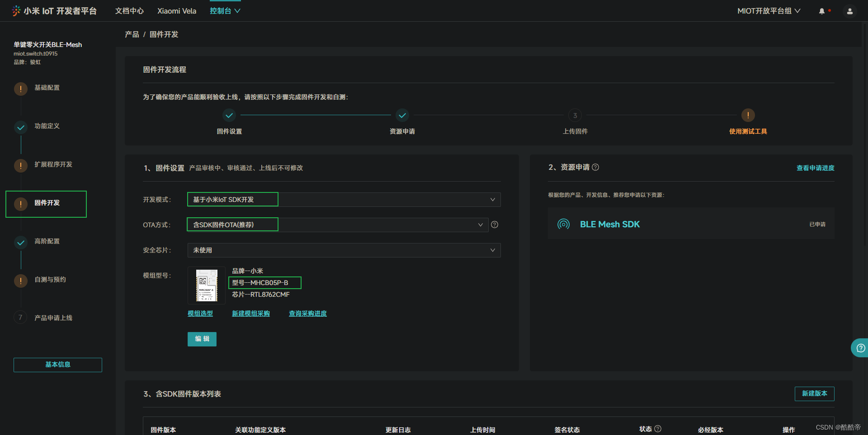Go to 自测与预约 step
The height and width of the screenshot is (435, 868).
(x=50, y=280)
